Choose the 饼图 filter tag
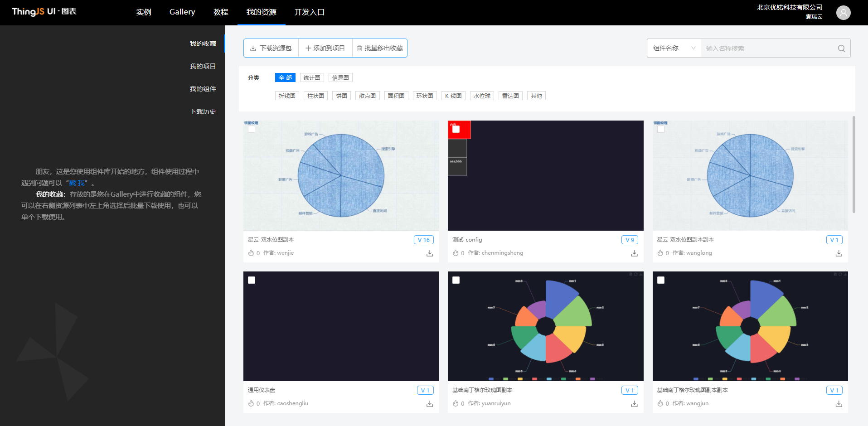The height and width of the screenshot is (426, 868). [x=341, y=96]
